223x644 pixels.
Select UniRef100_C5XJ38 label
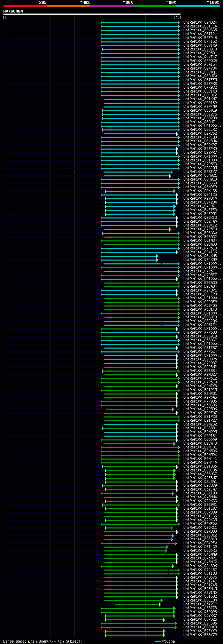point(200,191)
